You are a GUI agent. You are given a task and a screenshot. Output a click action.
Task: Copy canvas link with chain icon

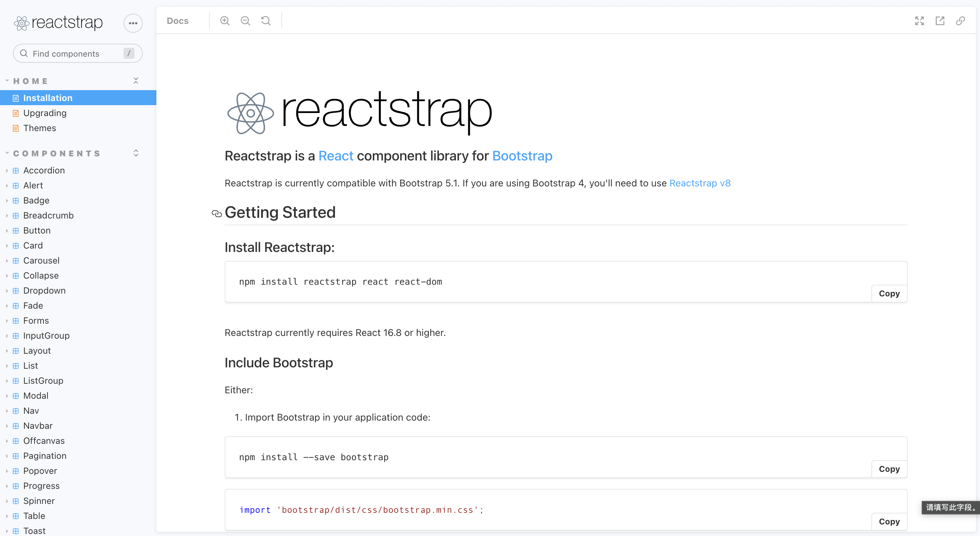(960, 21)
